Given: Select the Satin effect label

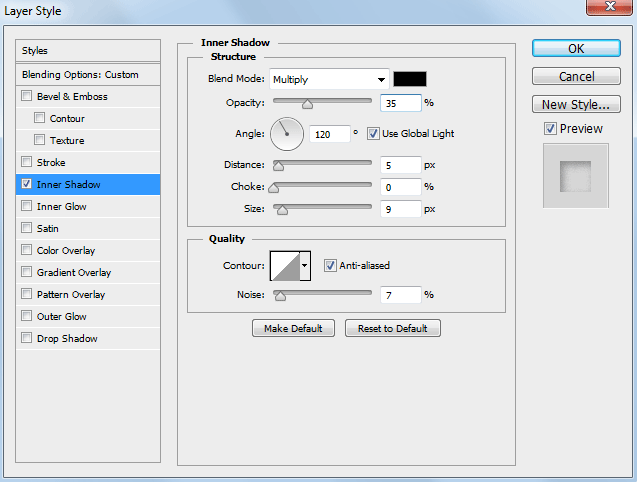Looking at the screenshot, I should tap(48, 228).
